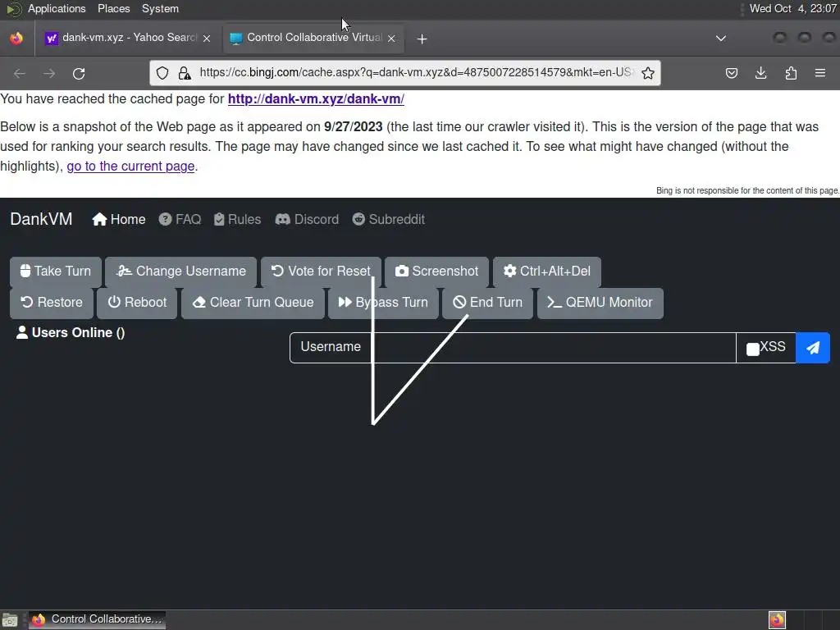The image size is (840, 630).
Task: Open the Downloads panel icon
Action: point(760,73)
